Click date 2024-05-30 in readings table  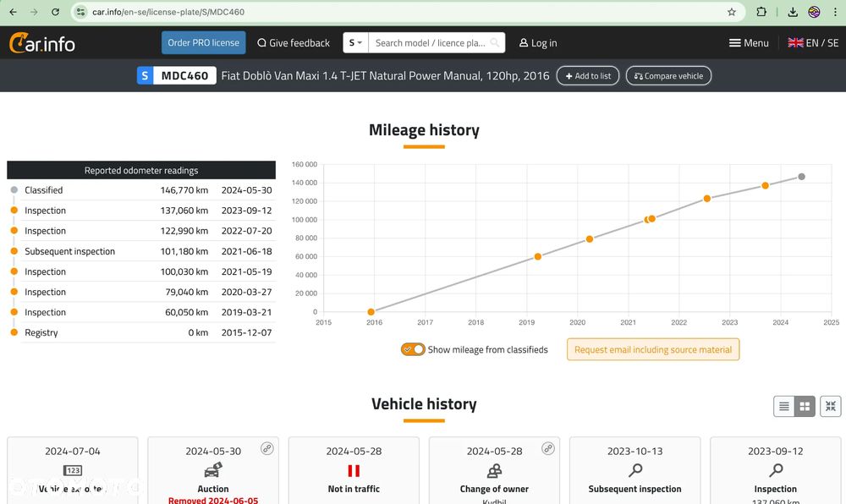(246, 189)
